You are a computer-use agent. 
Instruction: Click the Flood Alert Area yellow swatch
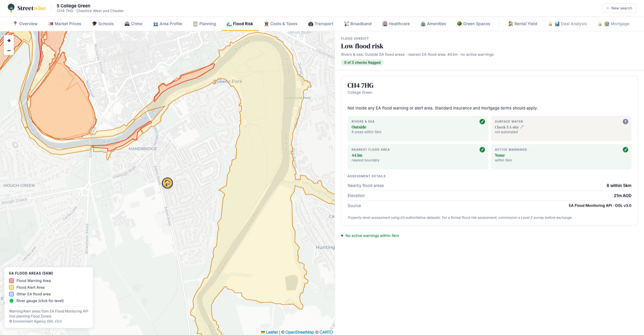12,287
